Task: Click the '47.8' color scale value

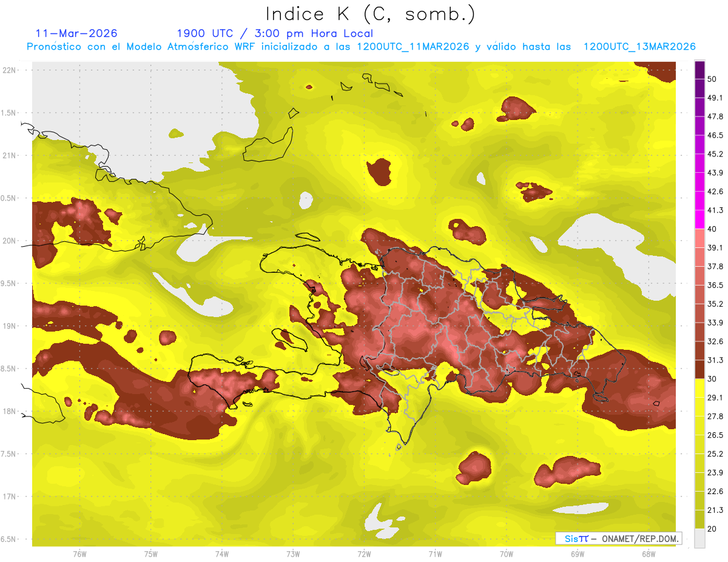Action: (x=715, y=116)
